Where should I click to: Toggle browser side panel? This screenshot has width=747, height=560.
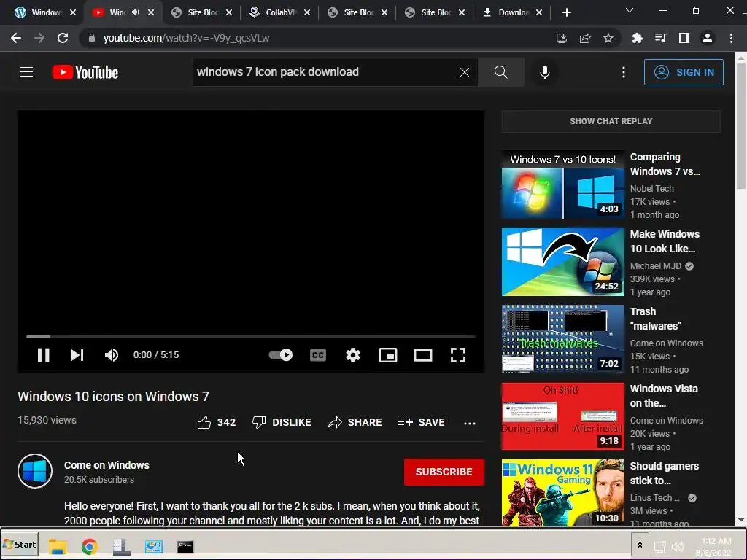684,38
